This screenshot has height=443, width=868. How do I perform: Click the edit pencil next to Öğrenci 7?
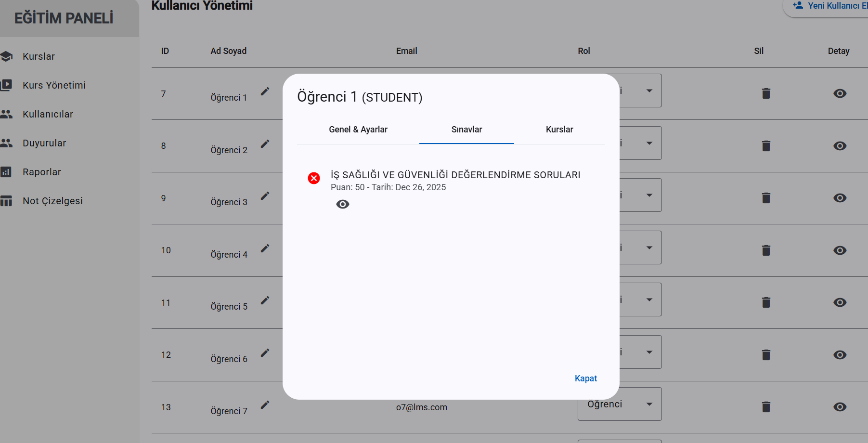[x=265, y=405]
